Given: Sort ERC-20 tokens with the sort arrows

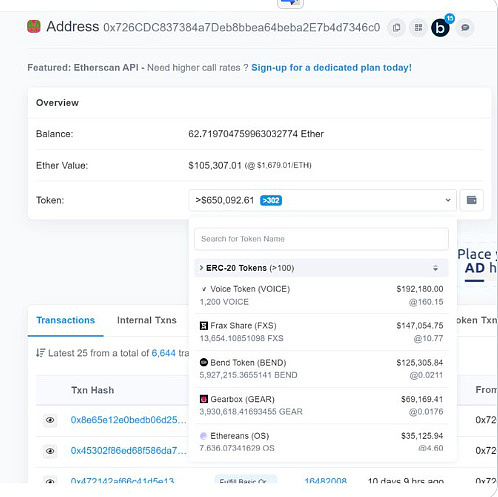Looking at the screenshot, I should (435, 268).
